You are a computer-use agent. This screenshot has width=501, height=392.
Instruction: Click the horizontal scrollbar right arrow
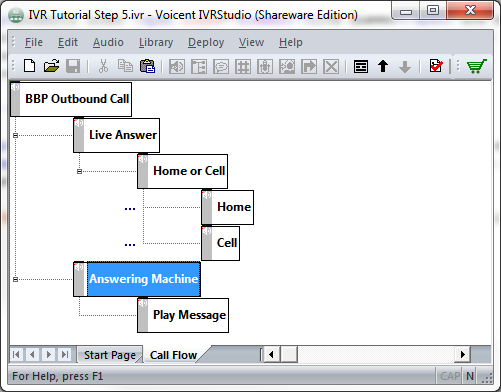pos(463,354)
